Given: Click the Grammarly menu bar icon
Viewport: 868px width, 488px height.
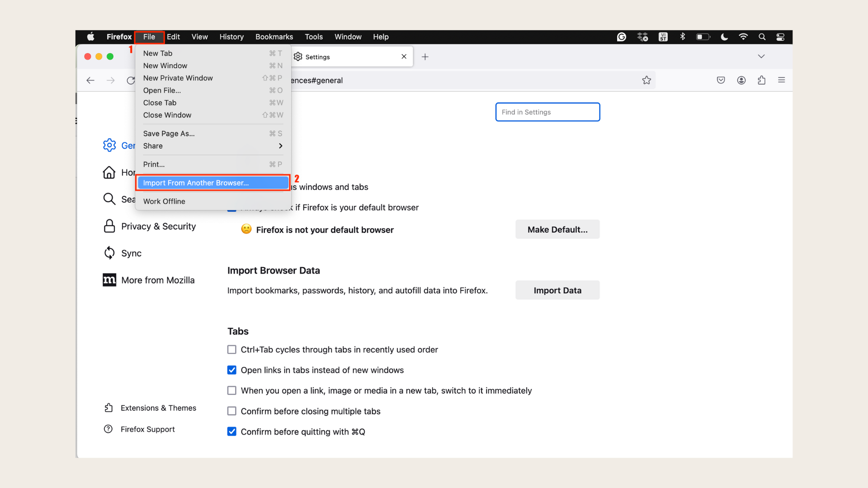Looking at the screenshot, I should click(622, 37).
